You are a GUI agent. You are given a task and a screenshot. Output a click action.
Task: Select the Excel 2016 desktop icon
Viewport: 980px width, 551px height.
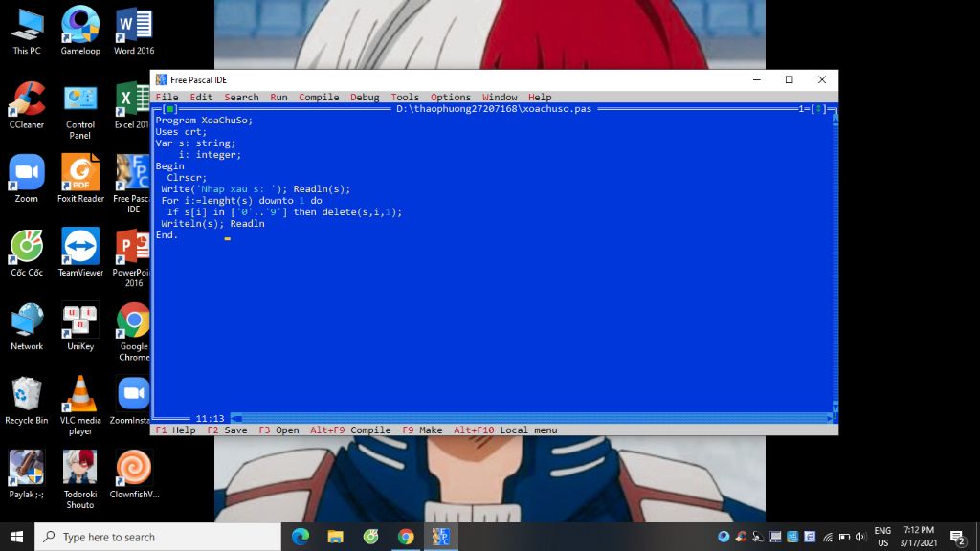coord(132,105)
